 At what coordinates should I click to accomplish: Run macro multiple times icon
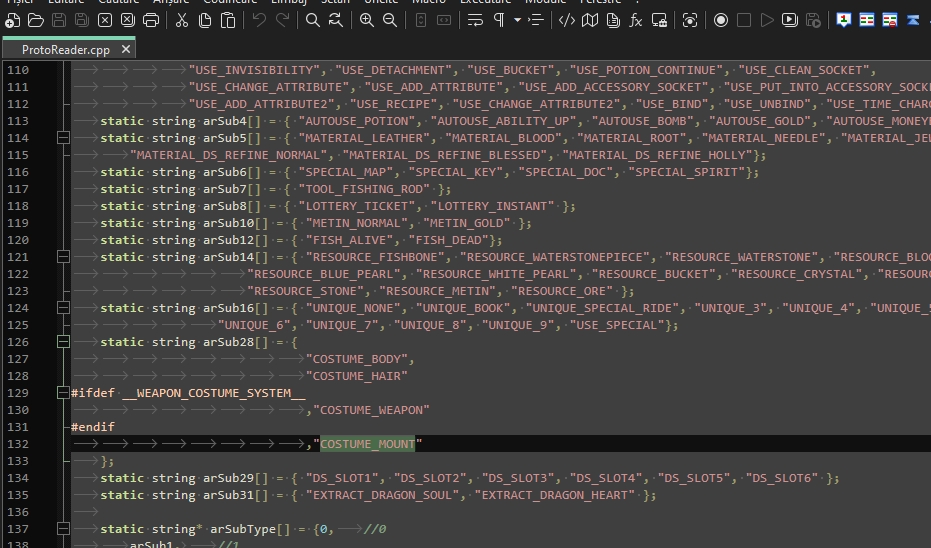pos(790,21)
